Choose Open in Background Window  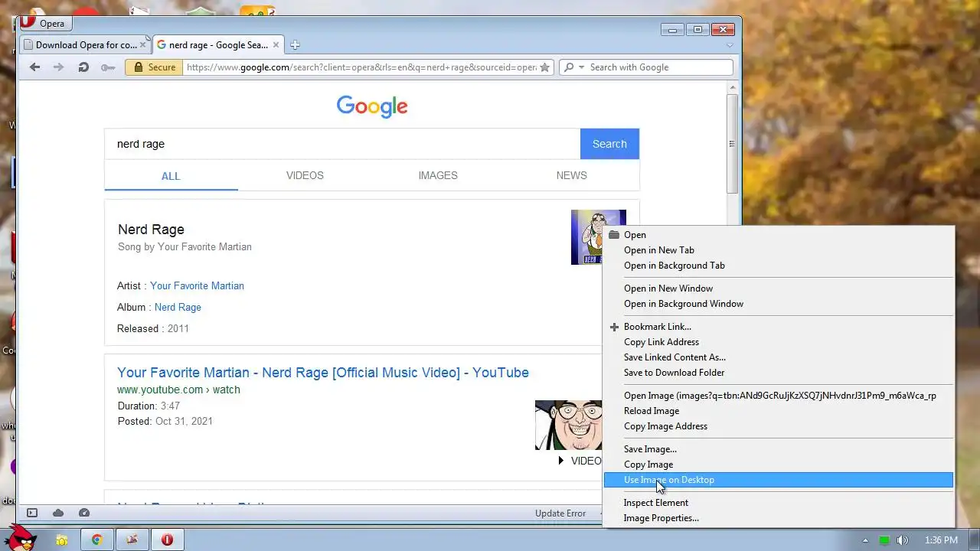point(779,304)
